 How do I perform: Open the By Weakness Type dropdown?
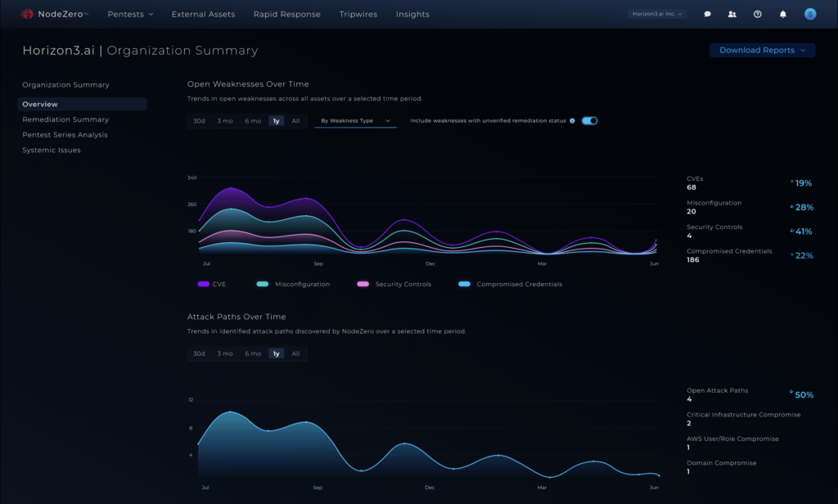tap(355, 121)
